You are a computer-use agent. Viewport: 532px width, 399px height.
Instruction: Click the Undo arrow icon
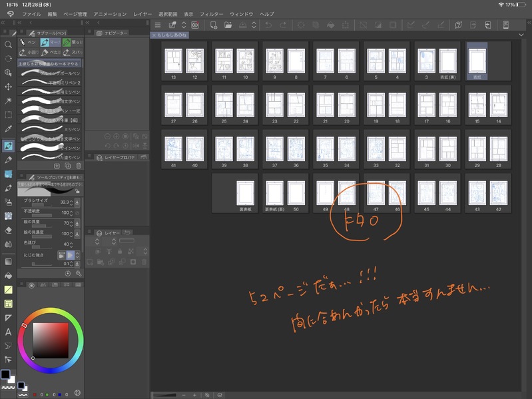coord(268,25)
